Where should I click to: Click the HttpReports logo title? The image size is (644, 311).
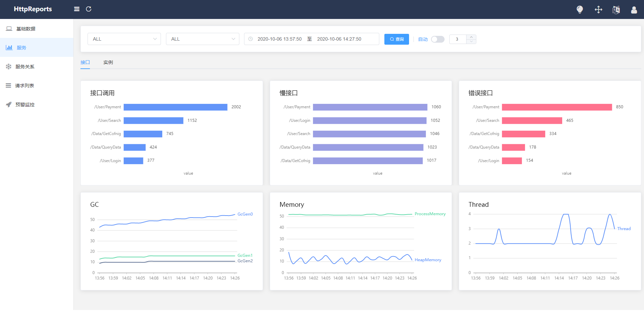pyautogui.click(x=33, y=9)
